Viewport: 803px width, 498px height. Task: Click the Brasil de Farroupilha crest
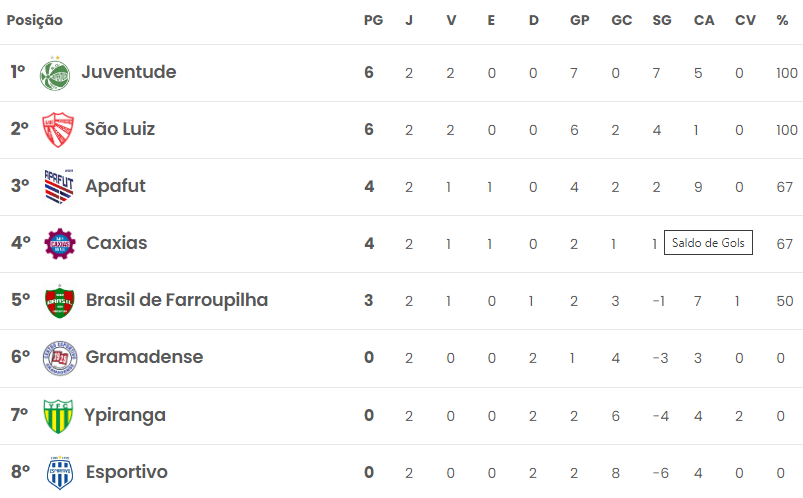click(60, 301)
